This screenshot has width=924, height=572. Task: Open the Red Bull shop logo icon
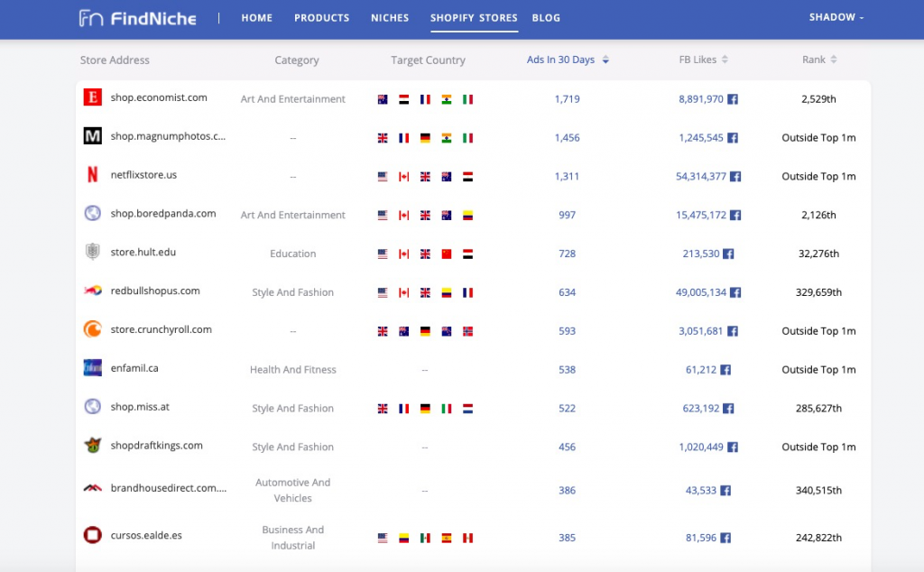click(93, 291)
